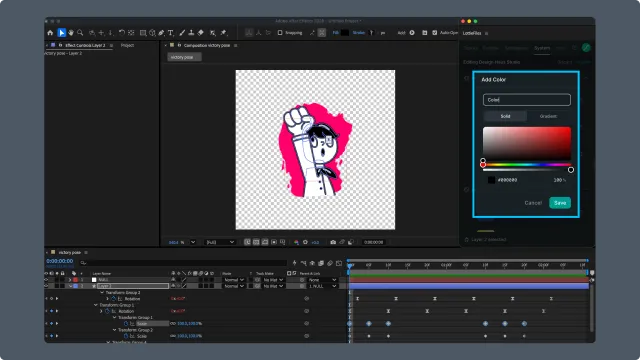The height and width of the screenshot is (360, 640).
Task: Collapse the Layer 2 row
Action: pyautogui.click(x=70, y=286)
